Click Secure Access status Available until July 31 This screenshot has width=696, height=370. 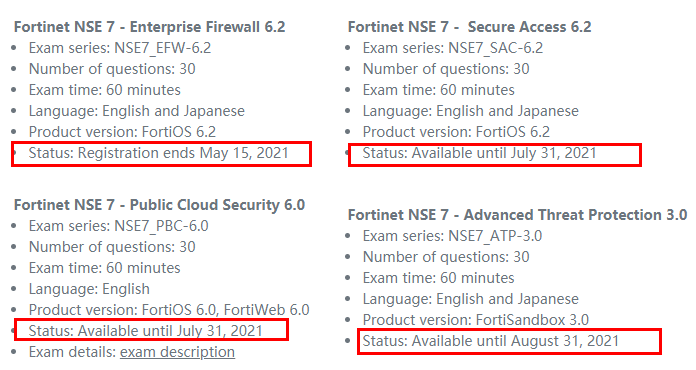(479, 153)
